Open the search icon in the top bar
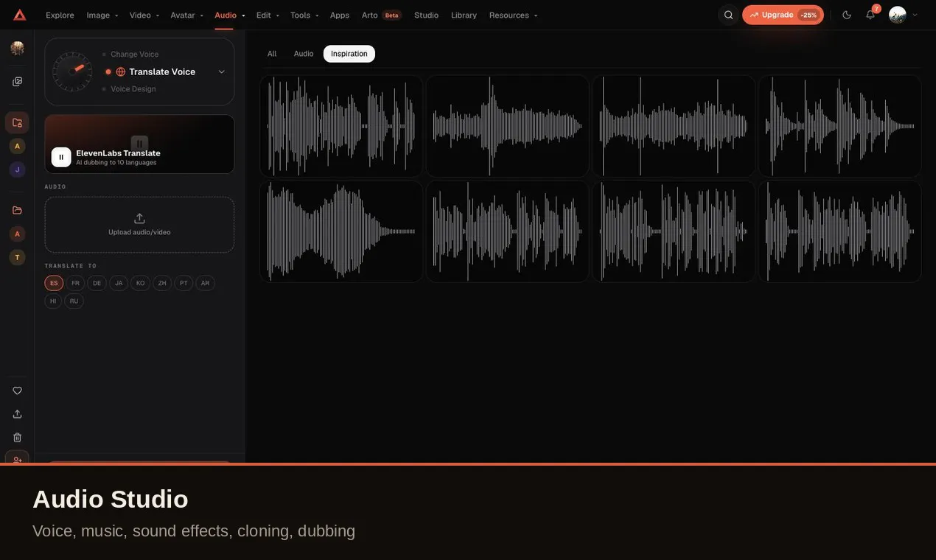The height and width of the screenshot is (560, 936). pos(728,15)
